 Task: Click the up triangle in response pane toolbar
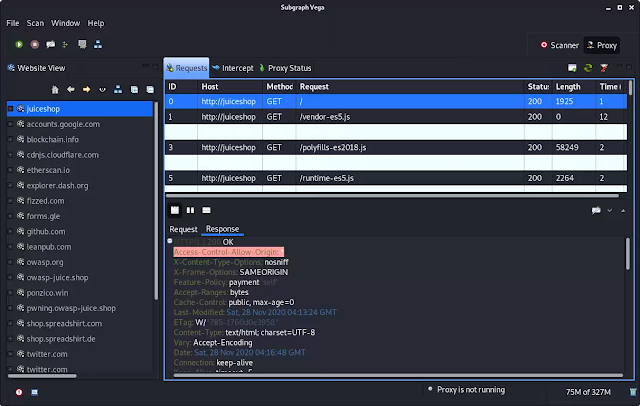coord(623,211)
